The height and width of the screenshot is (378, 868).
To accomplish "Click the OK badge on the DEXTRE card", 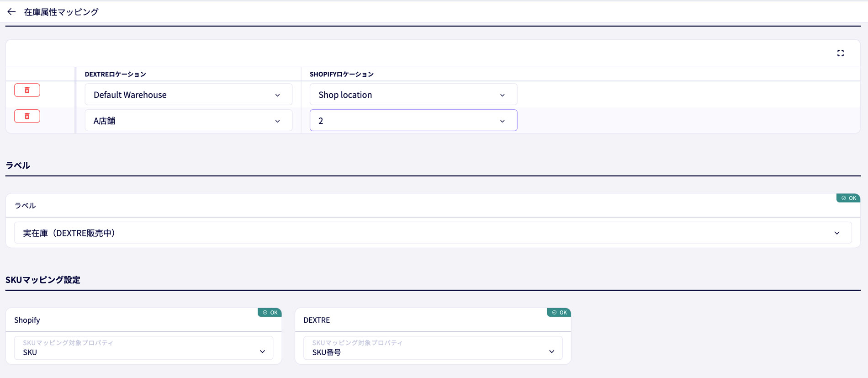I will (x=559, y=313).
